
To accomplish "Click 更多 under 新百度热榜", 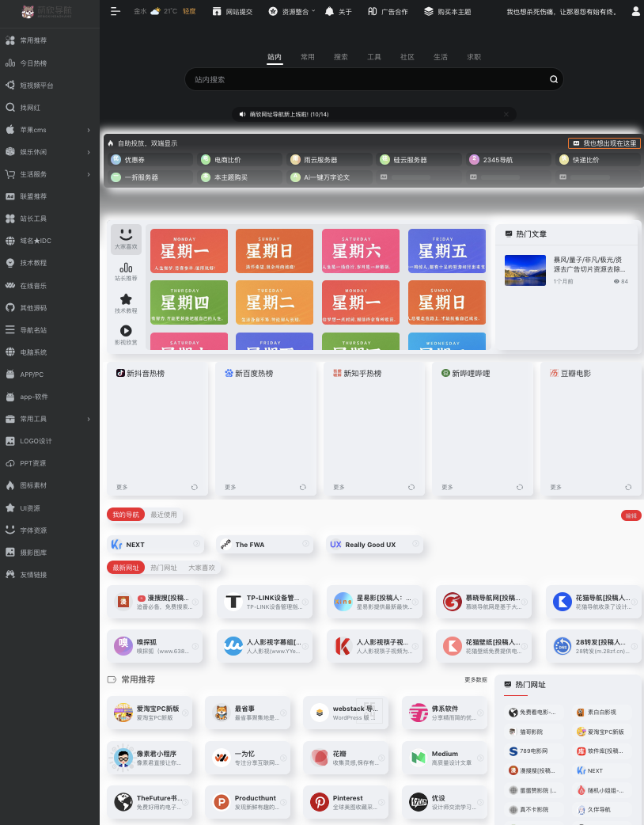I will [x=230, y=487].
